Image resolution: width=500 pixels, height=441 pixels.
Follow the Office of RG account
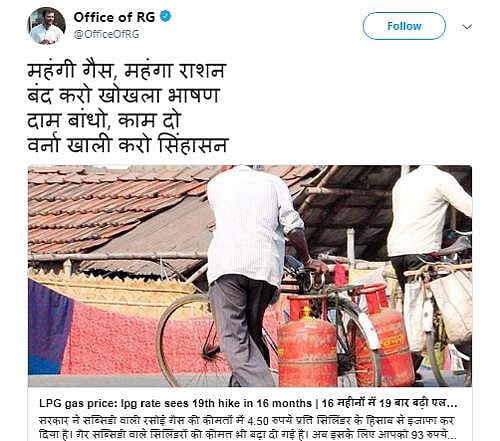coord(404,26)
